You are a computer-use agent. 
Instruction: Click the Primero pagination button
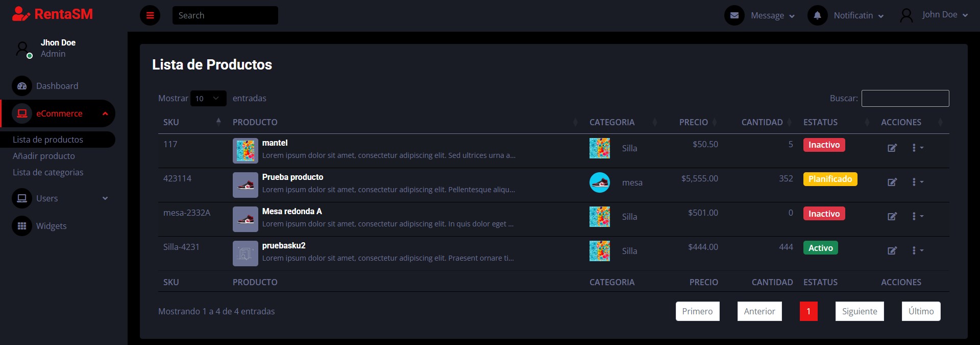(698, 311)
